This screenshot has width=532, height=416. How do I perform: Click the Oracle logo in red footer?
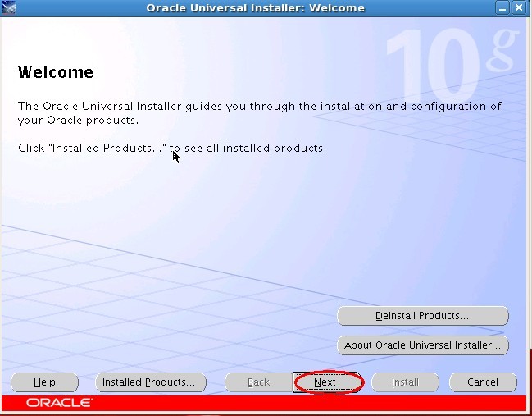(x=59, y=403)
